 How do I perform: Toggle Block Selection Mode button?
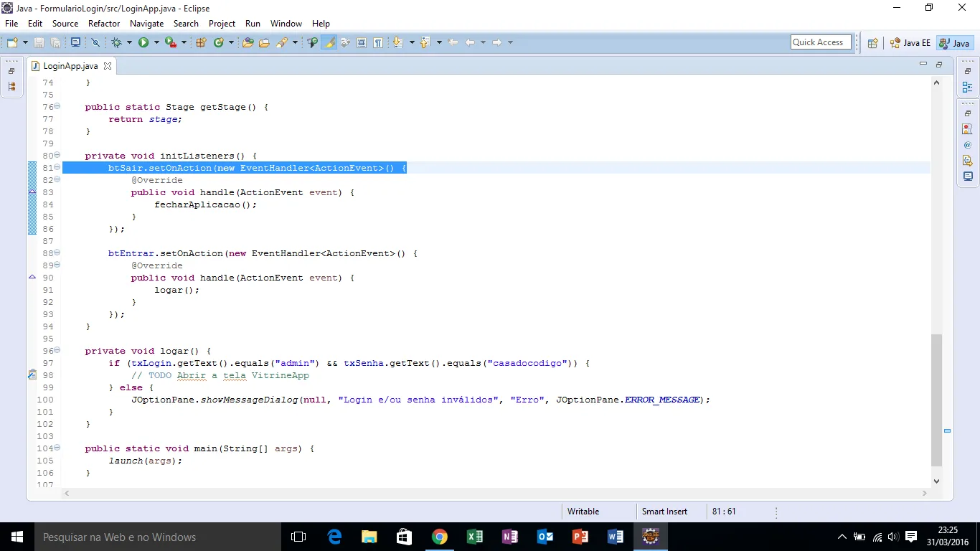point(362,43)
